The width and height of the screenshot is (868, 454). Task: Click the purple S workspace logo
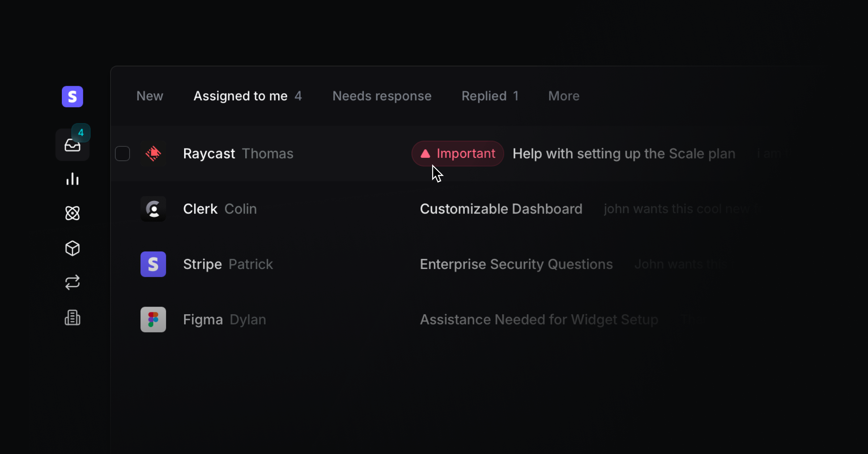tap(72, 97)
